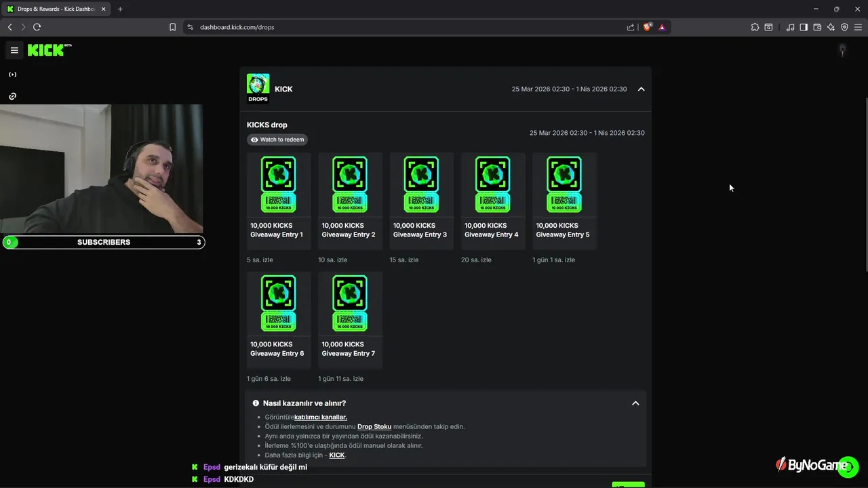Click the Watch to redeem badge
The width and height of the screenshot is (868, 488).
(x=277, y=140)
